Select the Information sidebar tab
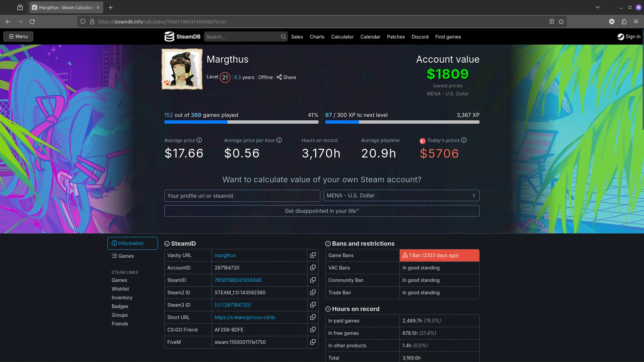 point(132,243)
